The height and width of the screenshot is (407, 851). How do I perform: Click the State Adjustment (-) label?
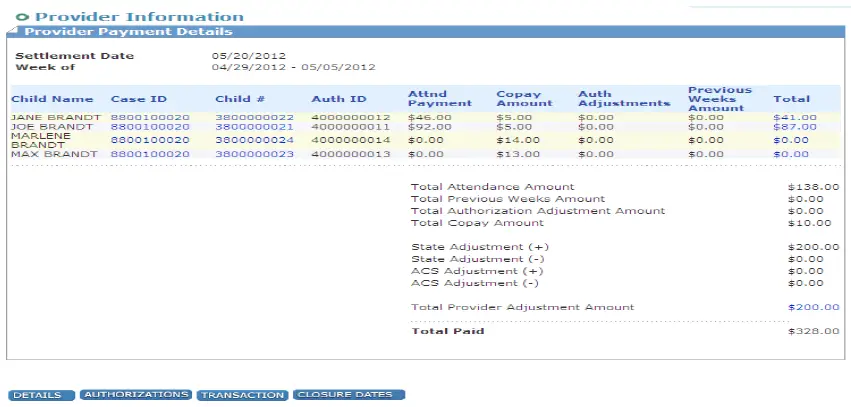478,259
